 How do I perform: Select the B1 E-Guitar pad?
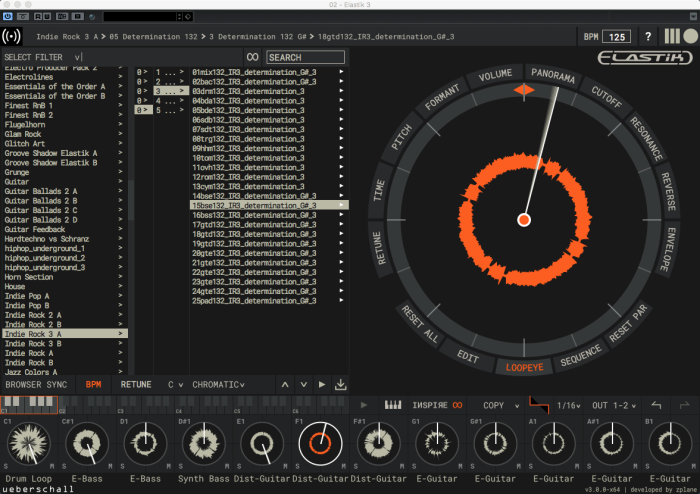pyautogui.click(x=670, y=444)
